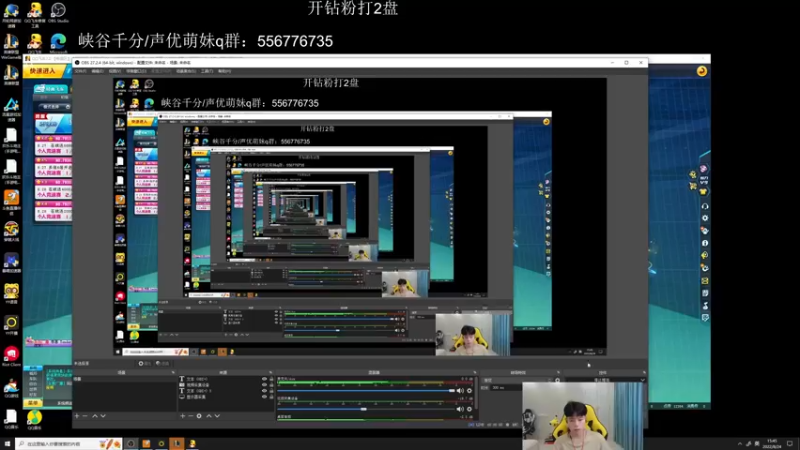Click the 快速进入 button in QQ飞车 window

click(x=43, y=71)
